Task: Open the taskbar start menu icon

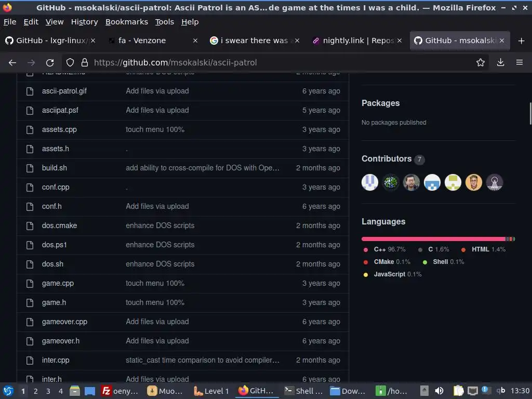Action: (8, 391)
